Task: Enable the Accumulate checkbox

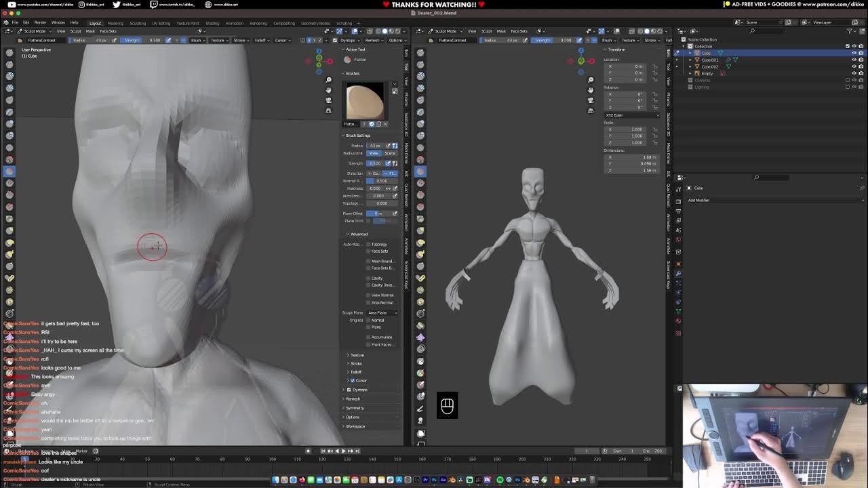Action: 369,337
